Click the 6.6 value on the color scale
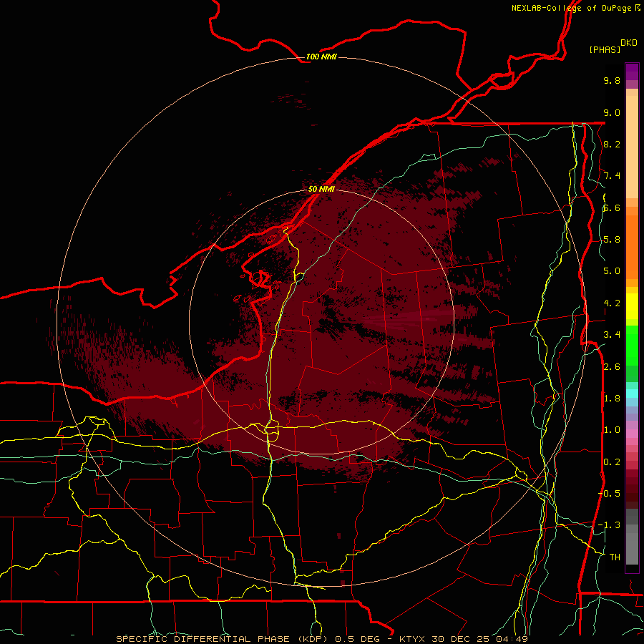 point(612,208)
